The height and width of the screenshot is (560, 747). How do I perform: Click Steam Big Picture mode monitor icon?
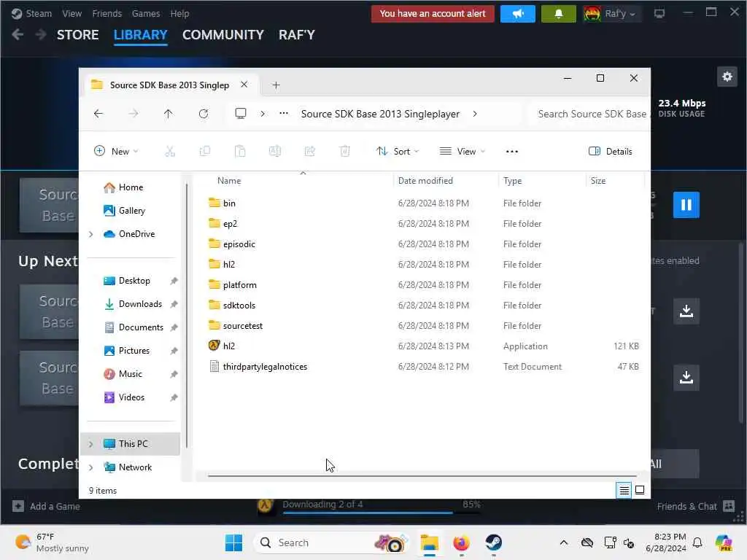point(659,14)
